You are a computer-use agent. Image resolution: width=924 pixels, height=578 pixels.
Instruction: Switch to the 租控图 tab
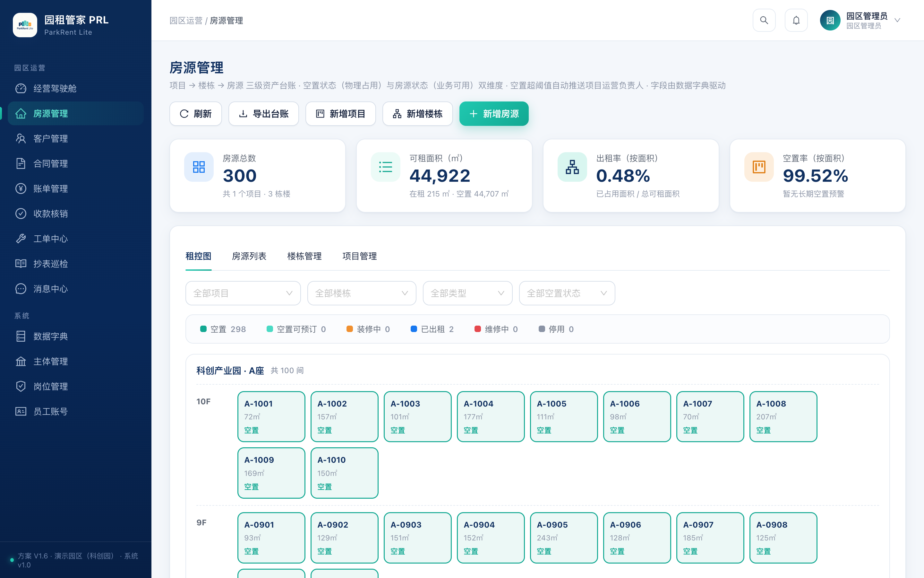tap(198, 256)
